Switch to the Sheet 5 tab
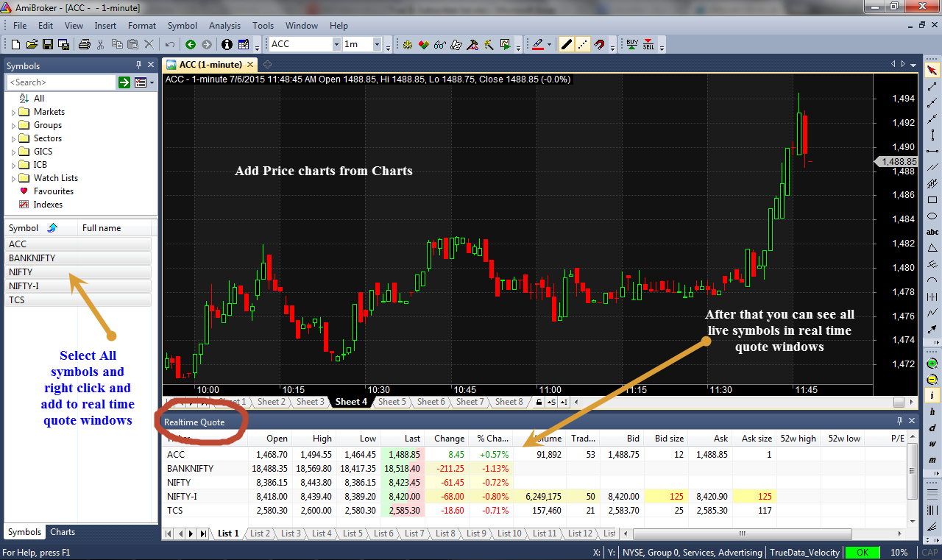This screenshot has height=560, width=942. (392, 402)
